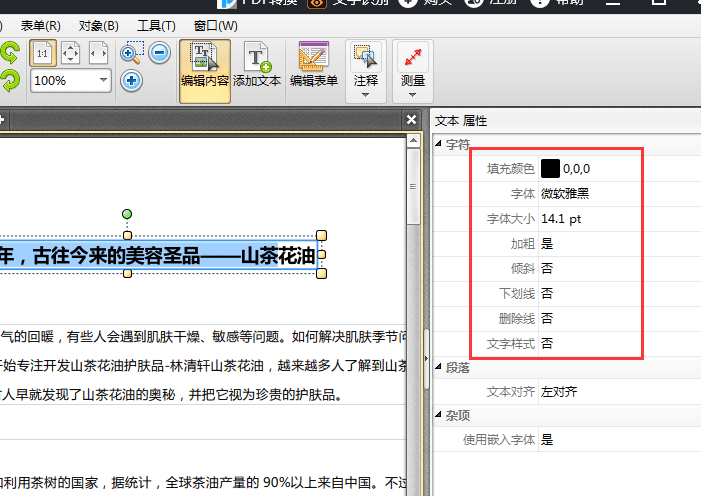Click the 文本 属性 panel title
This screenshot has height=496, width=701.
[461, 121]
